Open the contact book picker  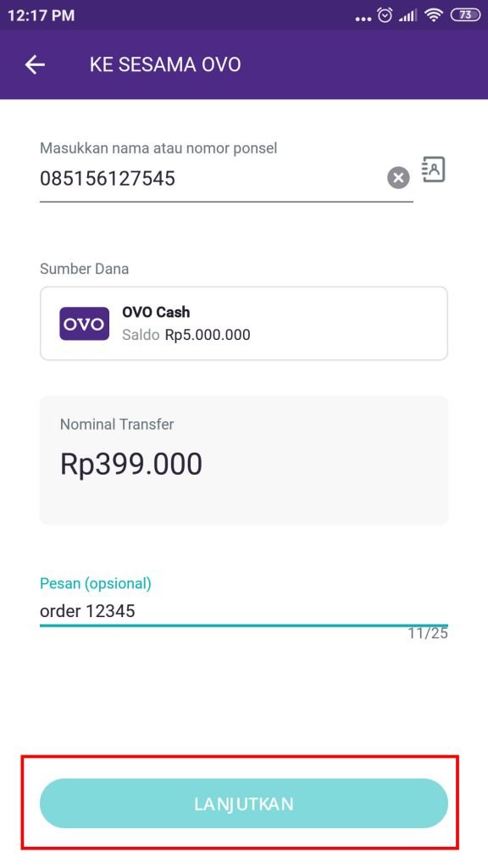pos(433,170)
